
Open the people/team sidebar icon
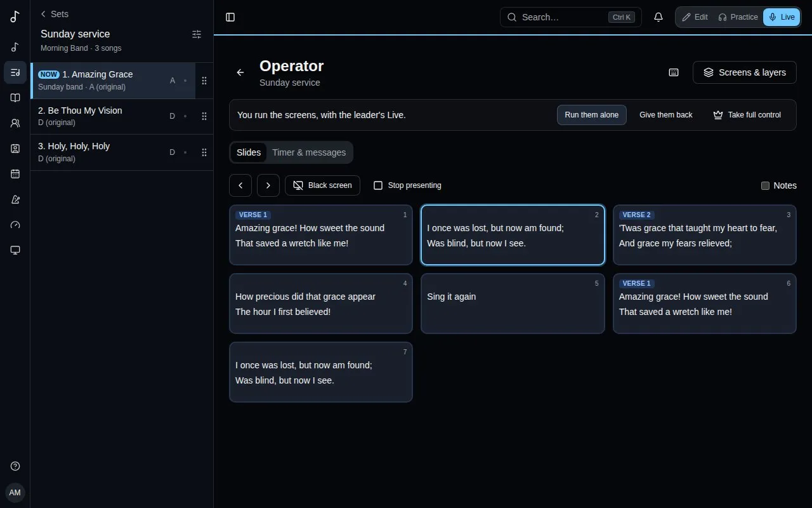15,123
